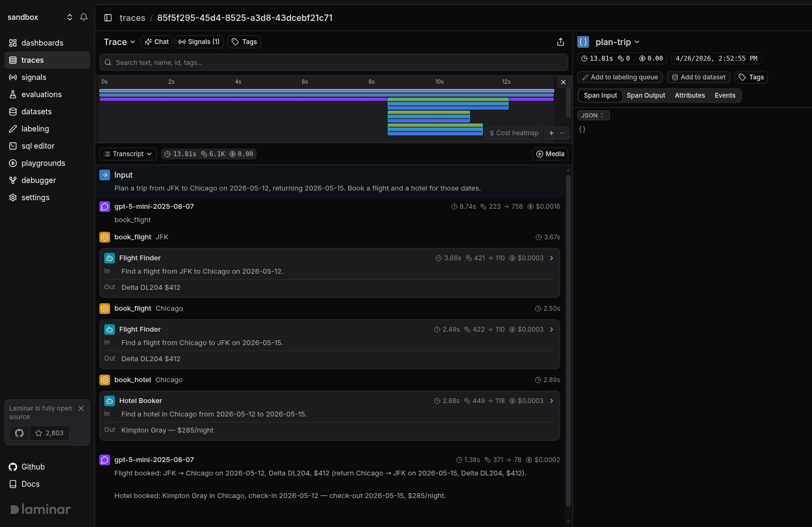Expand the Hotel Booker card chevron
Viewport: 812px width, 527px height.
[552, 401]
